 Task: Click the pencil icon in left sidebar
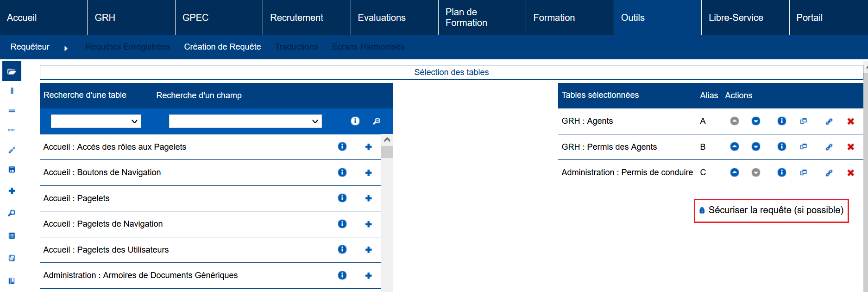coord(12,150)
